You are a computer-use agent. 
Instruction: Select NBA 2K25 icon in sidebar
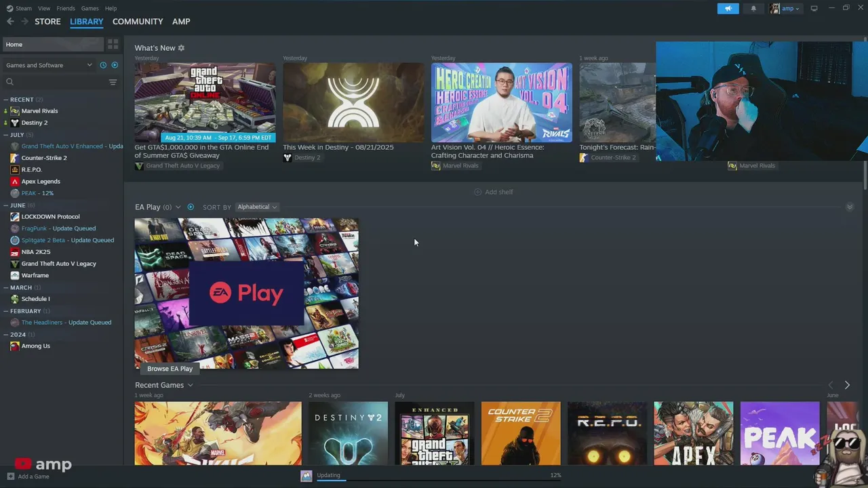tap(15, 252)
